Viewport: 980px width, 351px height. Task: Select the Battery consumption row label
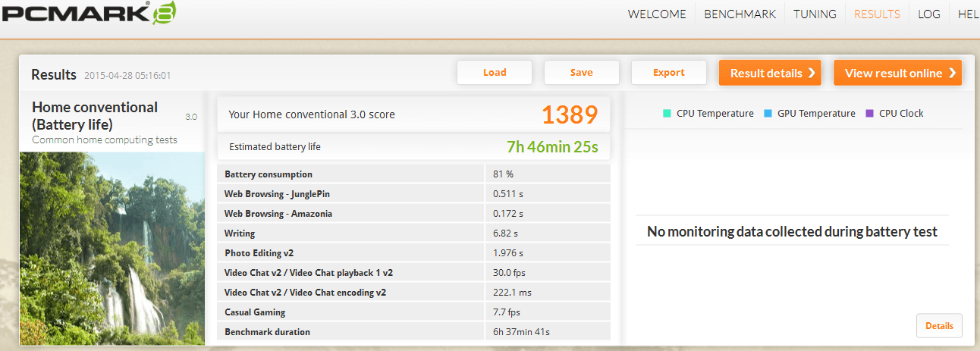pyautogui.click(x=269, y=174)
